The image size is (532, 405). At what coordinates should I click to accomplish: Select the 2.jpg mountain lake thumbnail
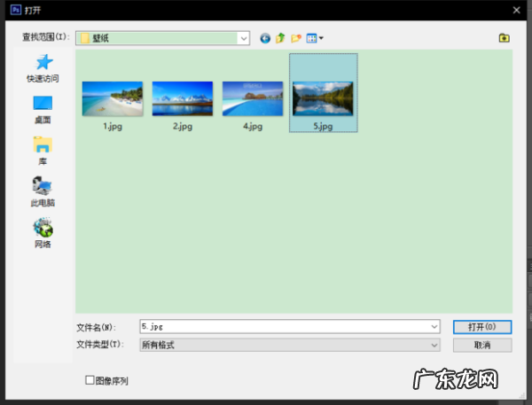click(x=183, y=98)
